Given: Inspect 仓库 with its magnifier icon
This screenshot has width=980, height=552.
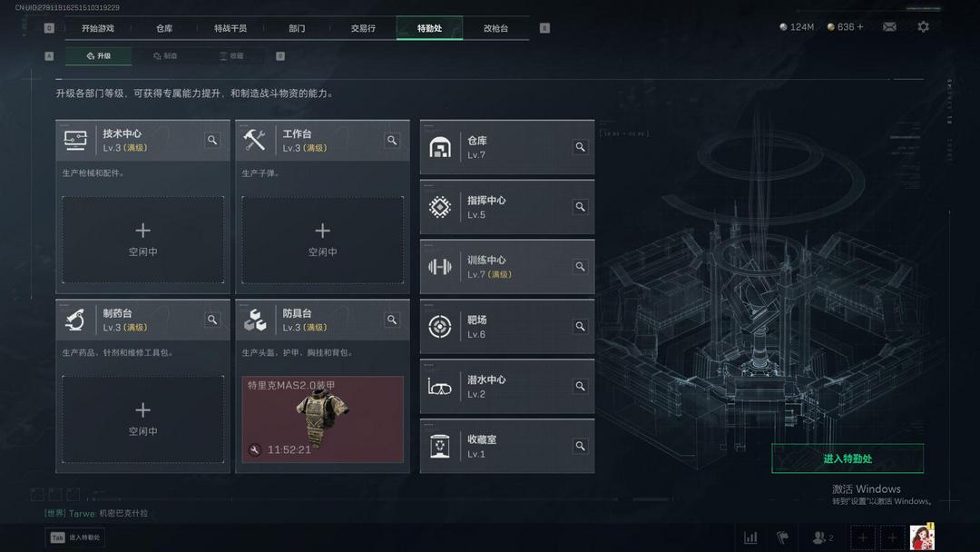Looking at the screenshot, I should pos(580,147).
